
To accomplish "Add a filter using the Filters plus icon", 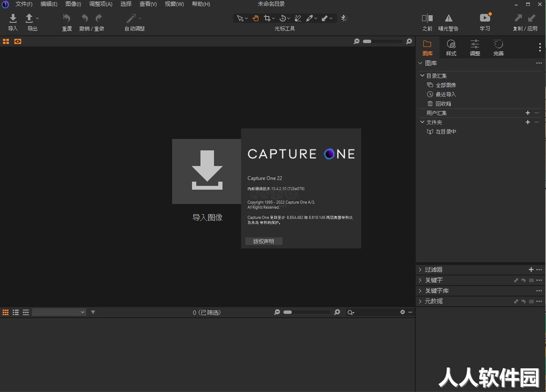I will click(531, 269).
